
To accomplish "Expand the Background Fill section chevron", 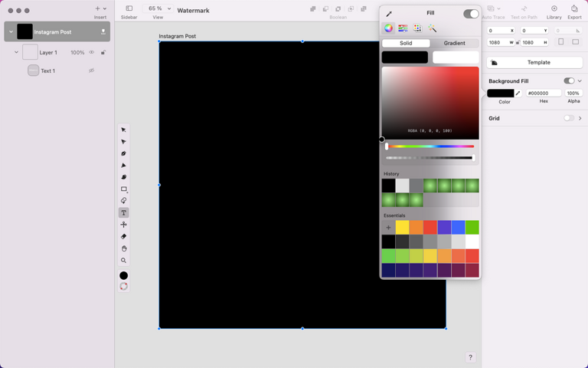I will click(x=580, y=80).
